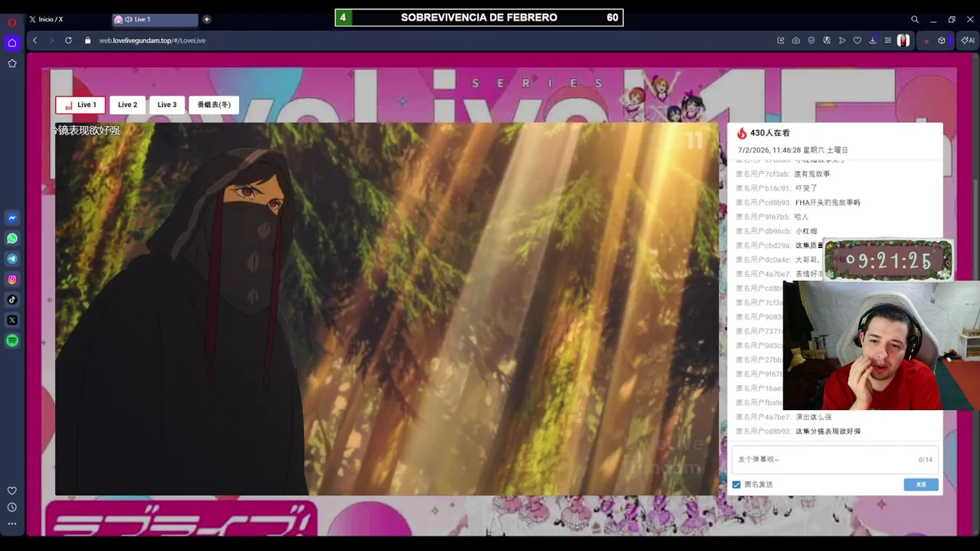Open the tab search magnifier
Screen dimensions: 980x551
(x=915, y=19)
